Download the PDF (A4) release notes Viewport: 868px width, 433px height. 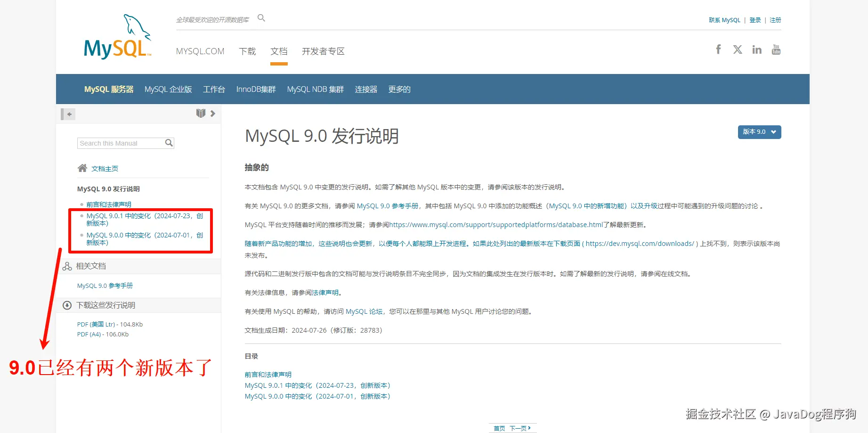pos(89,335)
